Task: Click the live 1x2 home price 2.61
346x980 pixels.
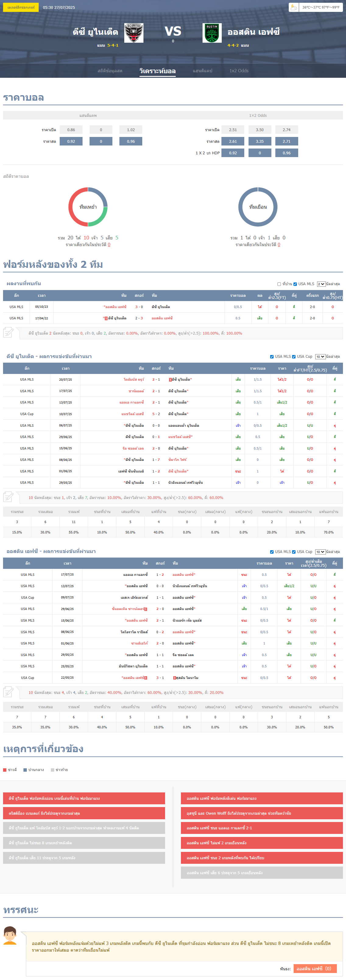Action: (x=233, y=141)
